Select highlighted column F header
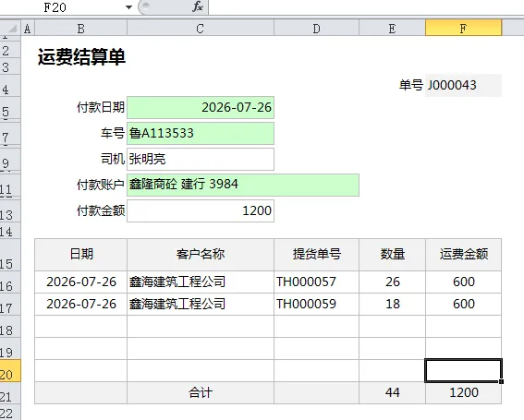Screen dimensions: 524x420 point(463,29)
